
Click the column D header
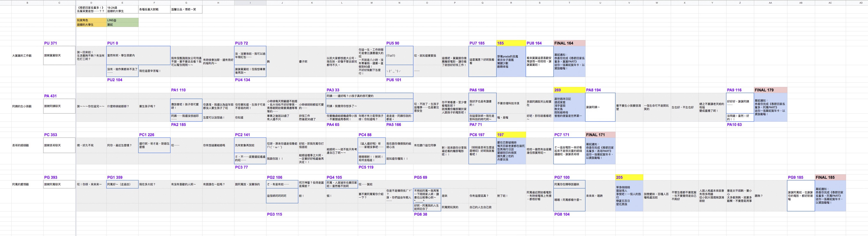click(91, 3)
